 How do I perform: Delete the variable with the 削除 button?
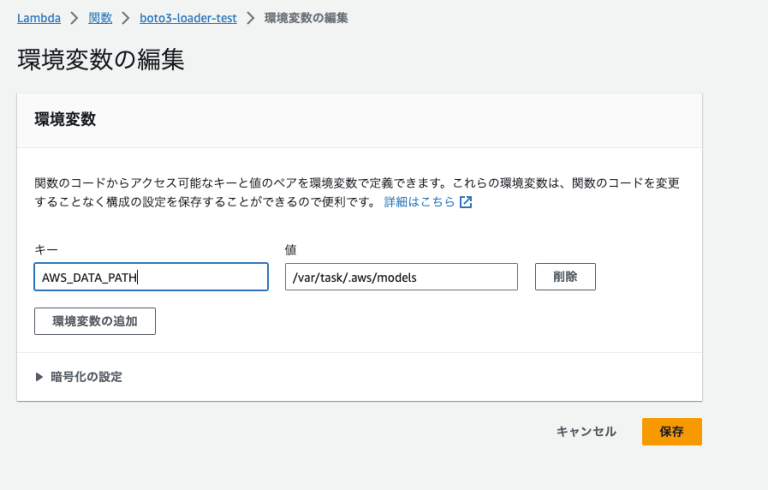565,277
